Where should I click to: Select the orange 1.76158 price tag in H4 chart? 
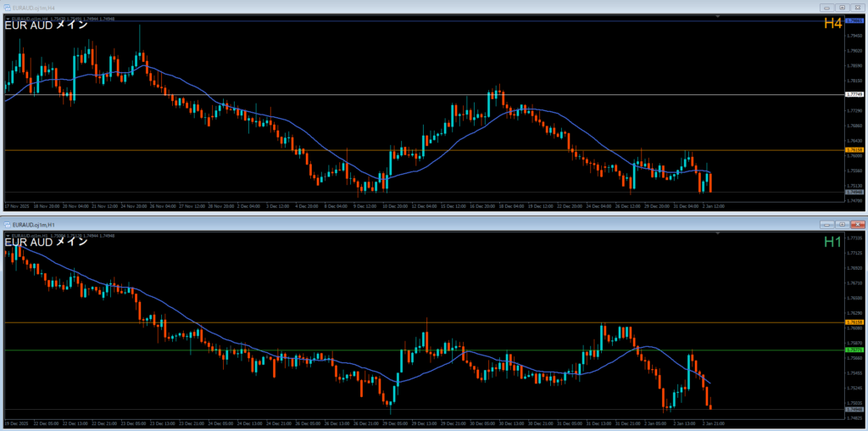[x=855, y=150]
